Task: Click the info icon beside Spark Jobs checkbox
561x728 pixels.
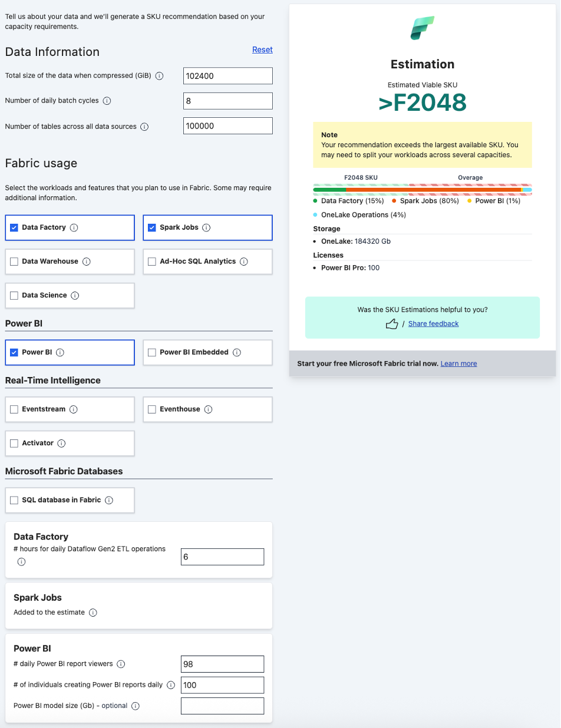Action: coord(206,227)
